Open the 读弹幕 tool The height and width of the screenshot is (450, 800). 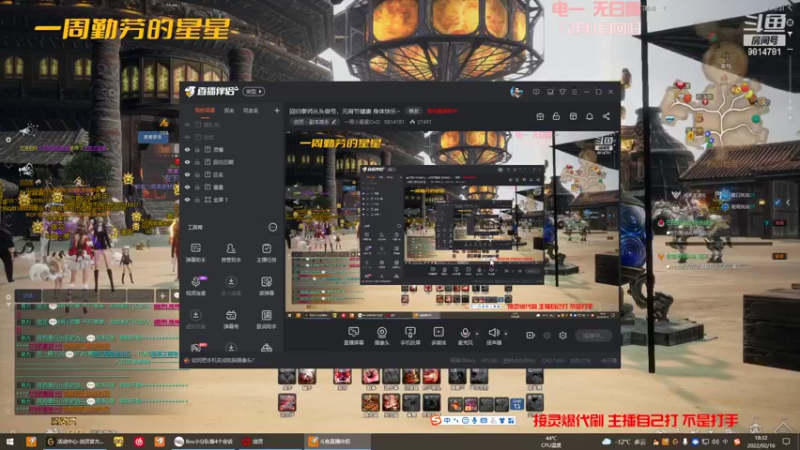[266, 286]
